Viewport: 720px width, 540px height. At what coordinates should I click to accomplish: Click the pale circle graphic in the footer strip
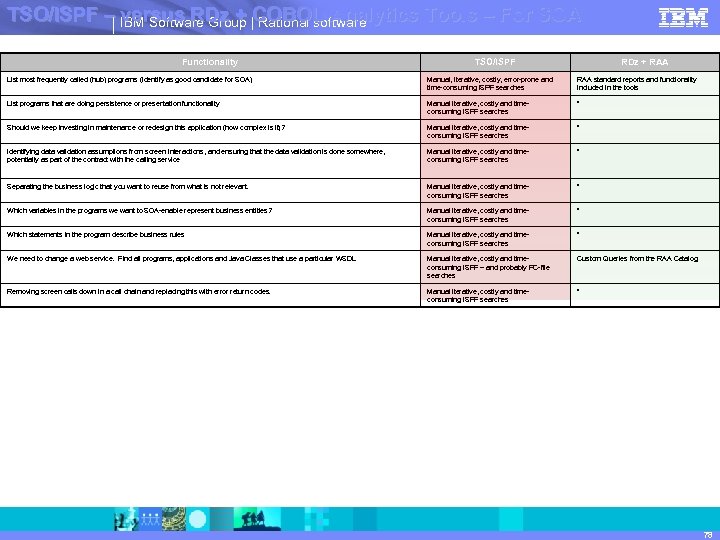(x=198, y=519)
